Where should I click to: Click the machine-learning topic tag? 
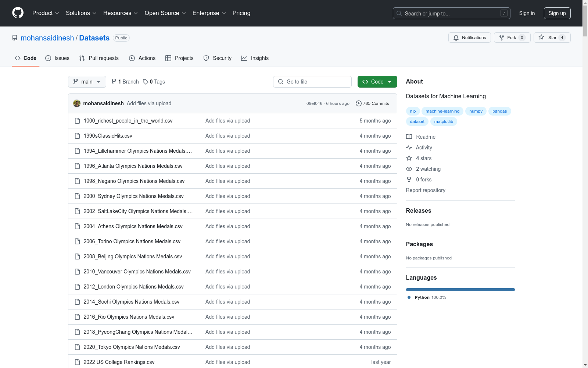click(x=442, y=111)
